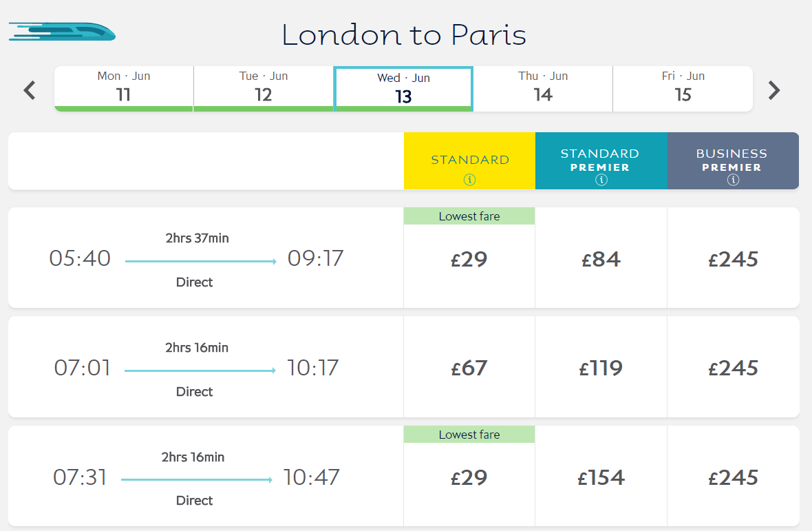Select the £119 Standard Premier fare for 07:01
The height and width of the screenshot is (531, 812).
pos(601,368)
